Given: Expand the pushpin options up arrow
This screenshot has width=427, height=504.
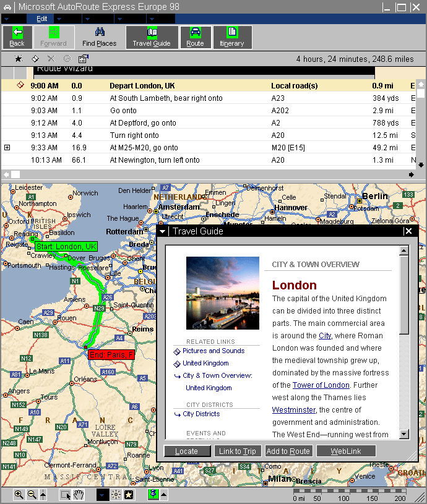Looking at the screenshot, I should coord(163,494).
